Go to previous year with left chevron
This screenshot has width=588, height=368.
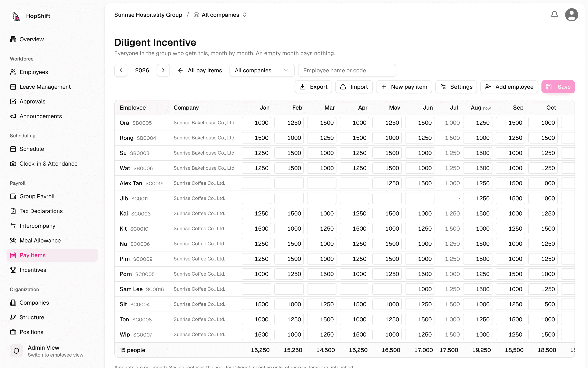coord(121,70)
